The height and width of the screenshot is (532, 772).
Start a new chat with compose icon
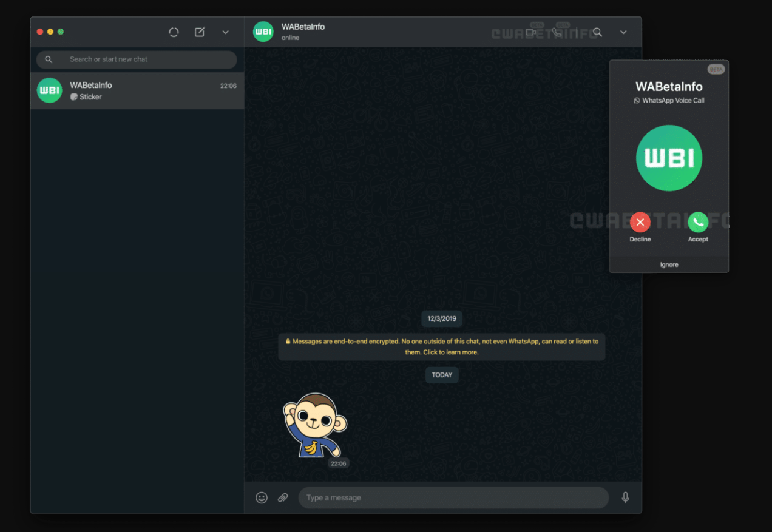[x=200, y=32]
